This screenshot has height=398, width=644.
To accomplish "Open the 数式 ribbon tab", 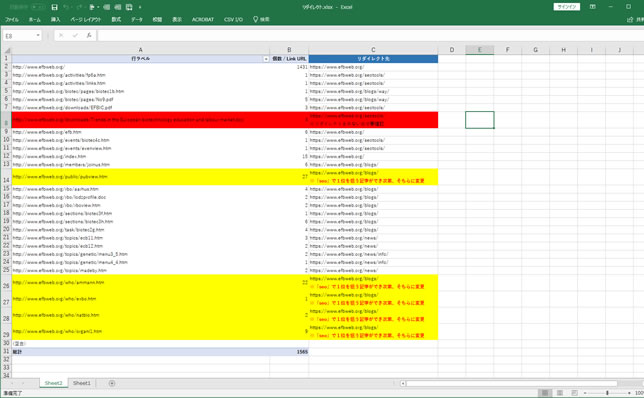I will click(x=116, y=19).
